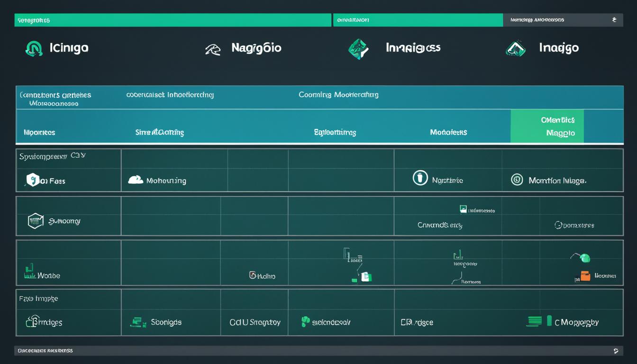
Task: Click the hexagon box icon beside Svinoorigy
Action: point(36,221)
